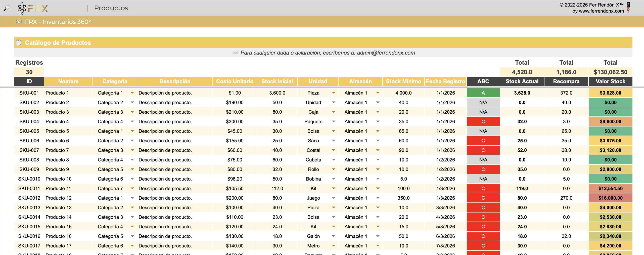Select cost cell '$105.50'
644x255 pixels.
(x=235, y=188)
